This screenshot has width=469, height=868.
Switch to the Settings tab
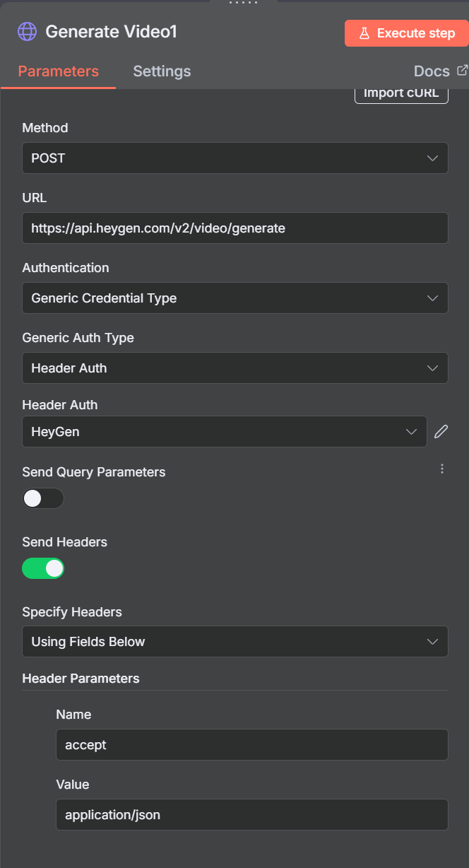click(162, 71)
